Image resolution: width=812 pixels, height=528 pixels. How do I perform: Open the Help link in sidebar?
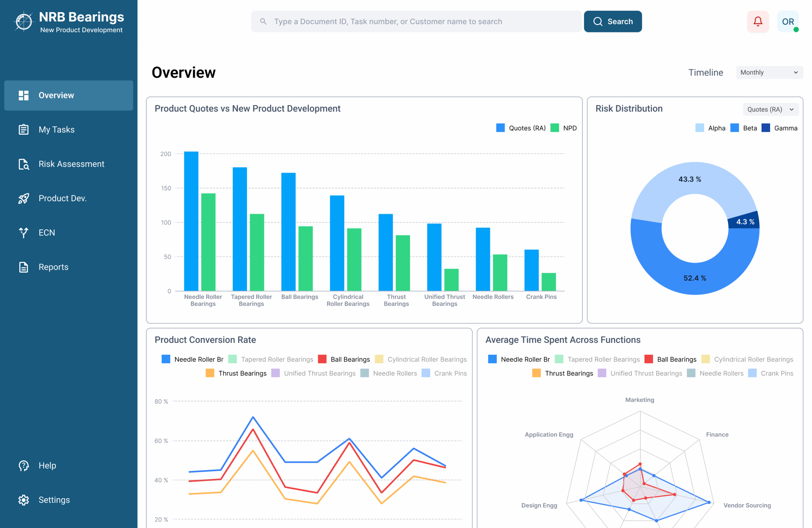click(69, 466)
